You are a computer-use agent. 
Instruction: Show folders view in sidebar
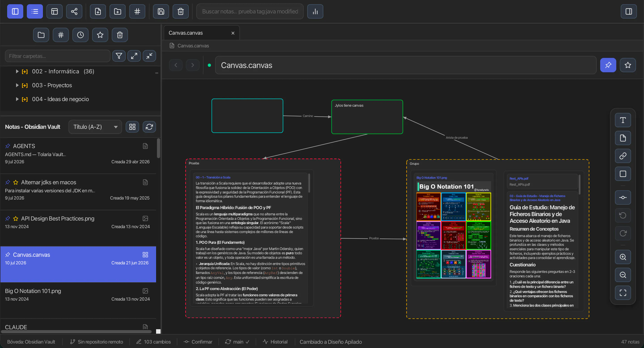[41, 35]
